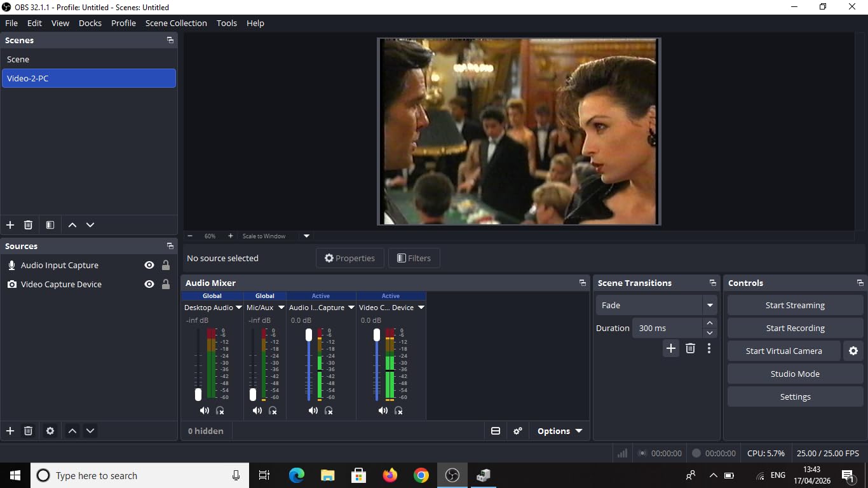Add a new source with plus icon

(x=10, y=431)
